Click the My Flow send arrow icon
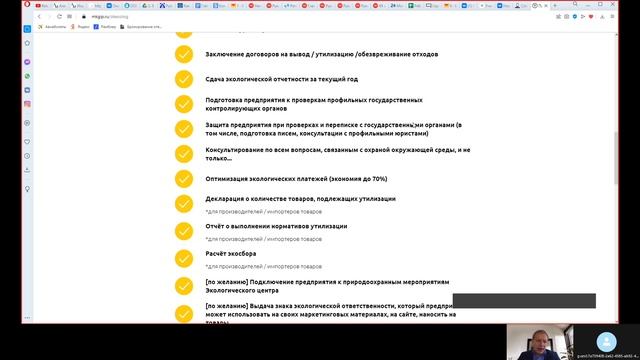640x360 pixels. tap(583, 17)
